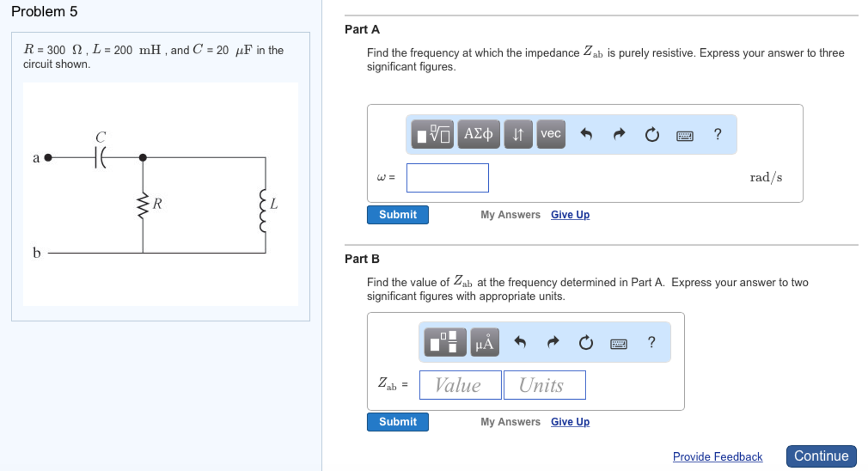Insert a square root template in Part A
Screen dimensions: 868x471
432,135
